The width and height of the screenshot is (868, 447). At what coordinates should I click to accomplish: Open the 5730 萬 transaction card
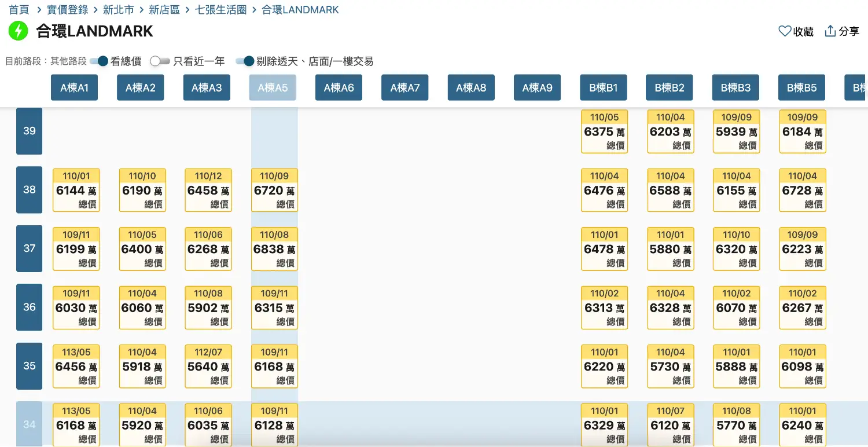670,367
